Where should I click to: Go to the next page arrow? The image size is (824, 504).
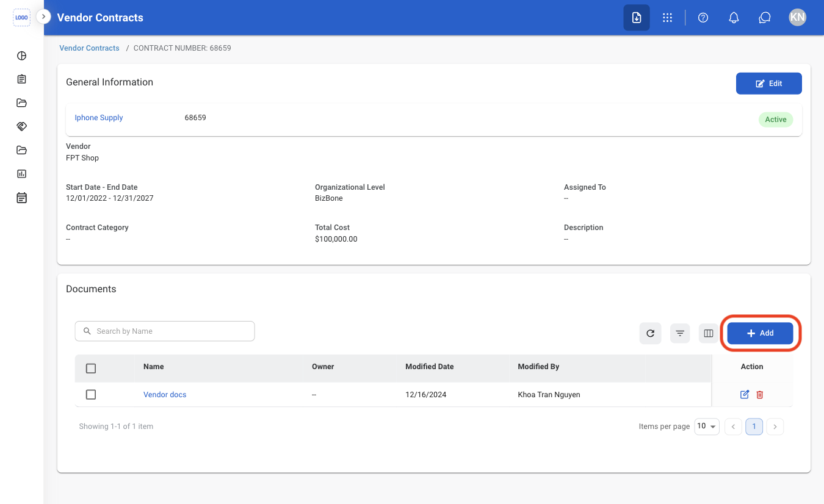[775, 427]
